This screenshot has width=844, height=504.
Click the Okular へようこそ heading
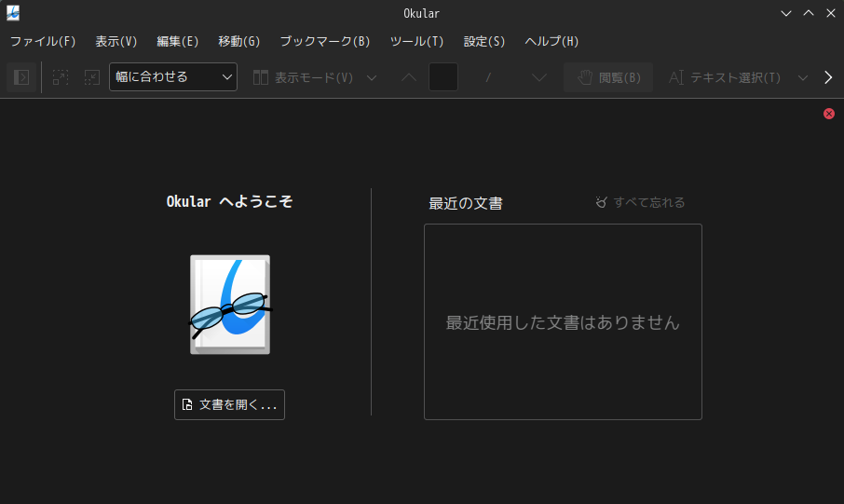pos(229,201)
